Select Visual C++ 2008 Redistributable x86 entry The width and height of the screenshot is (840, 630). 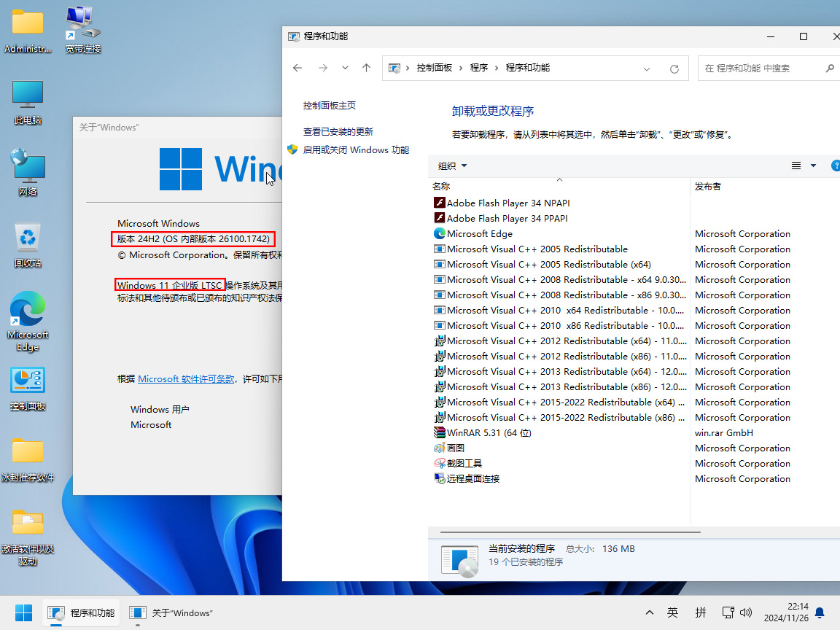click(x=567, y=295)
